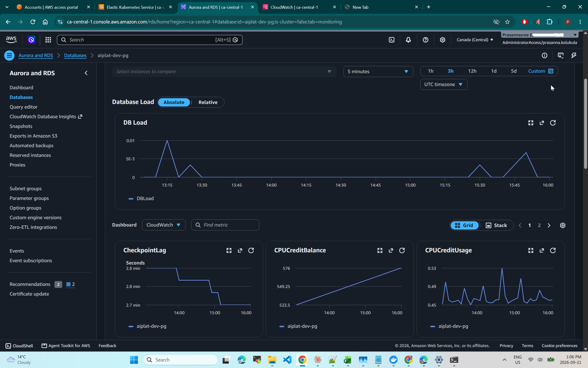Collapse the Aurora and RDS side panel
Image resolution: width=588 pixels, height=368 pixels.
point(86,73)
